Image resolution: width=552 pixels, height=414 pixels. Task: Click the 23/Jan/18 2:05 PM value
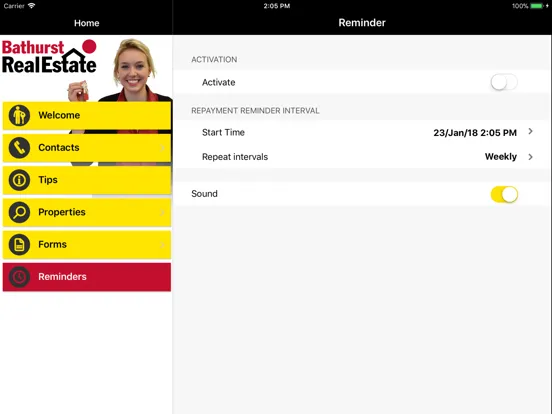pyautogui.click(x=475, y=133)
